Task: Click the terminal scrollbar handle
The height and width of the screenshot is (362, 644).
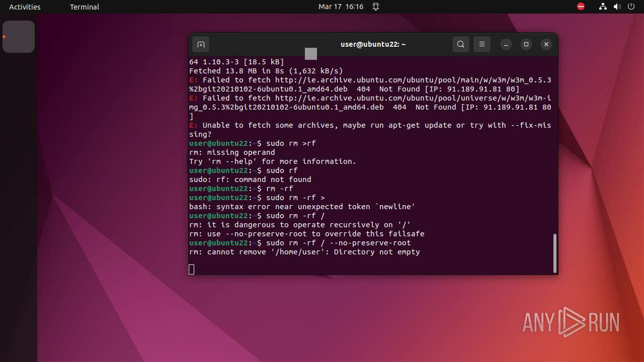Action: click(555, 252)
